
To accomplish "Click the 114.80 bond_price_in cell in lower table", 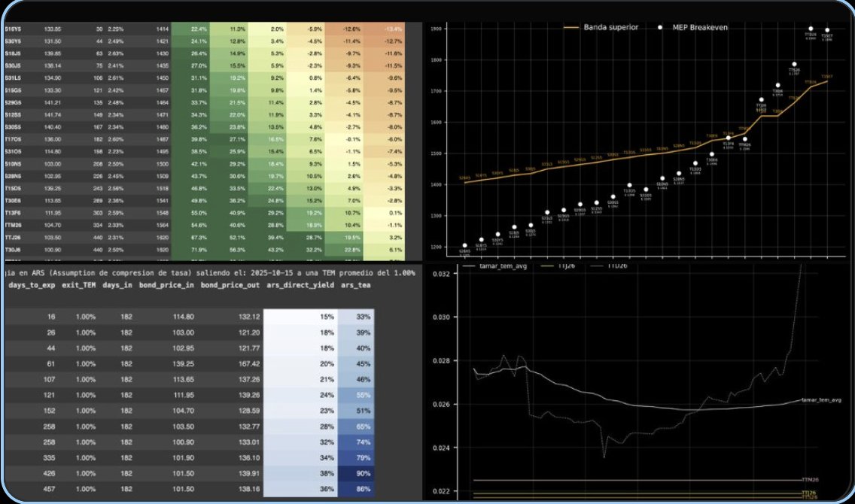I will [183, 317].
